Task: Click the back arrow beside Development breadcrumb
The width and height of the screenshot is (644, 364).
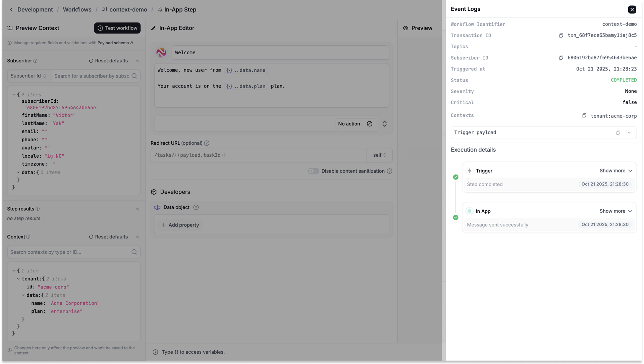Action: coord(11,9)
